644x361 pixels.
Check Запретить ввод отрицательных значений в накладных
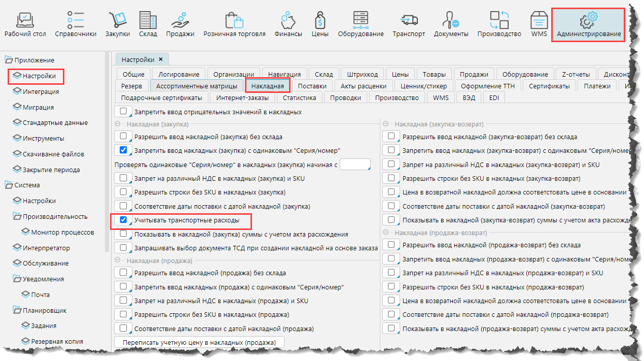click(123, 112)
